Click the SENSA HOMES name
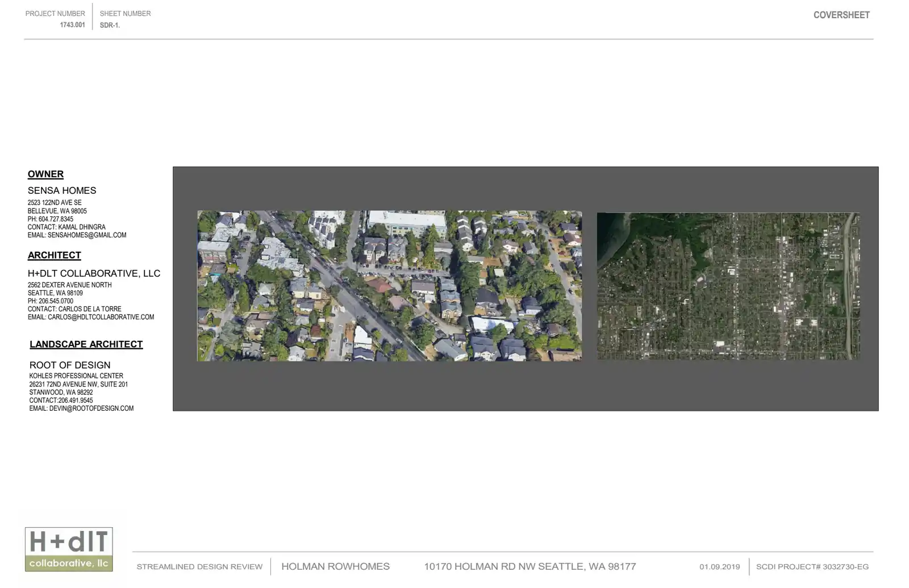Viewport: 909px width, 588px height. click(62, 191)
